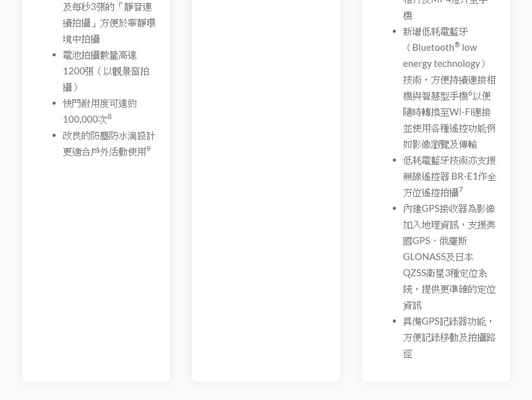Click the text "energy technology"

click(441, 64)
